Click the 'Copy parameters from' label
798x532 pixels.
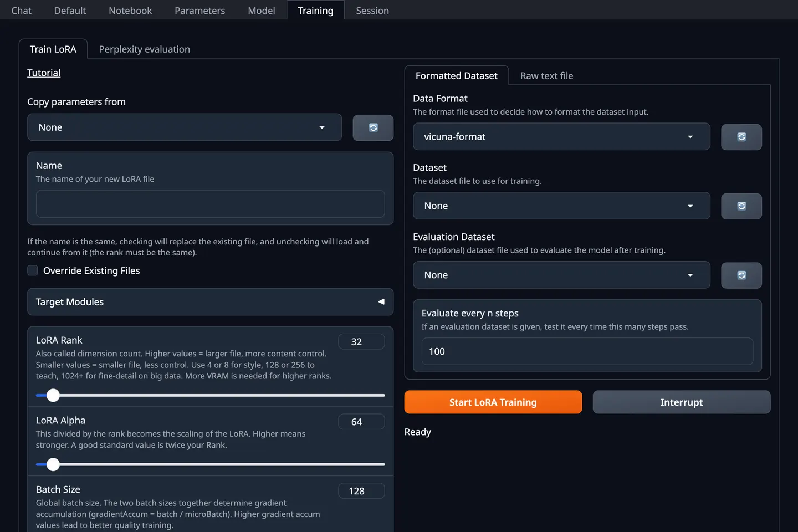tap(76, 102)
